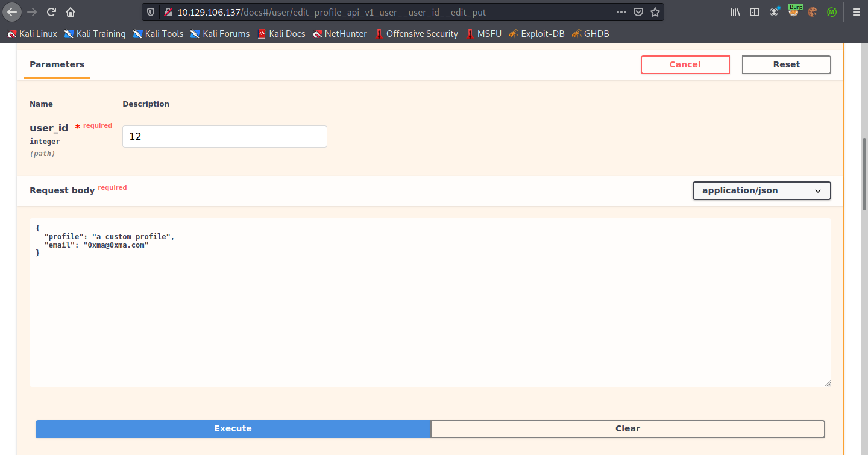Click the cookie editor extension icon
This screenshot has width=868, height=455.
click(x=813, y=12)
